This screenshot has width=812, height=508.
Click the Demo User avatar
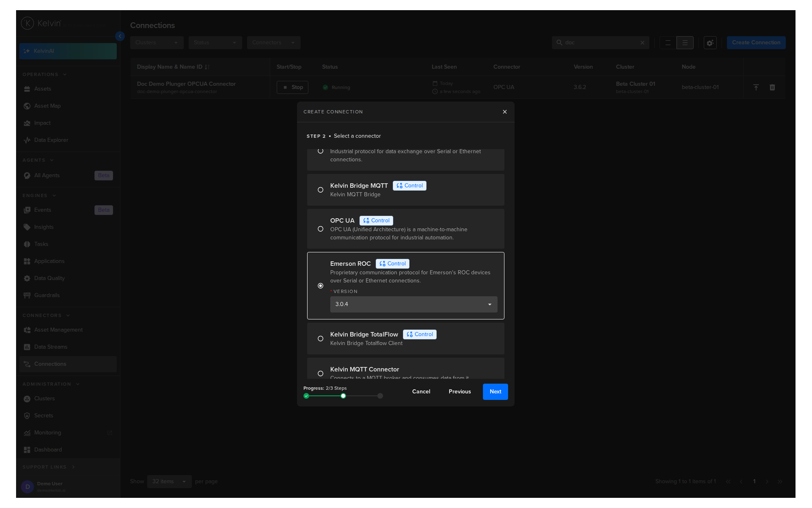click(27, 487)
